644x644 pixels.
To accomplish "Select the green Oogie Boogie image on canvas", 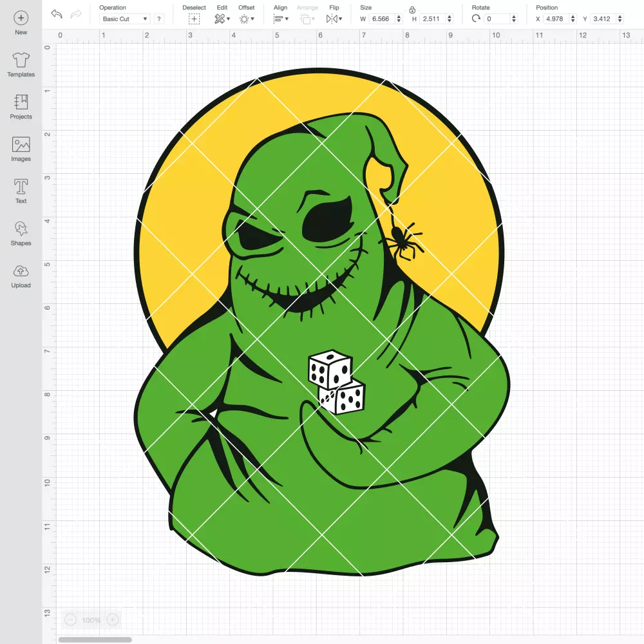I will [x=321, y=323].
